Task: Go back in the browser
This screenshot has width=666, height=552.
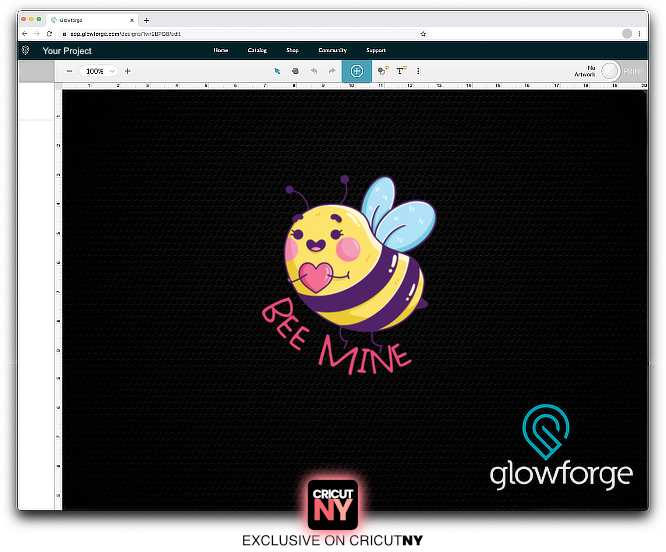Action: point(25,34)
